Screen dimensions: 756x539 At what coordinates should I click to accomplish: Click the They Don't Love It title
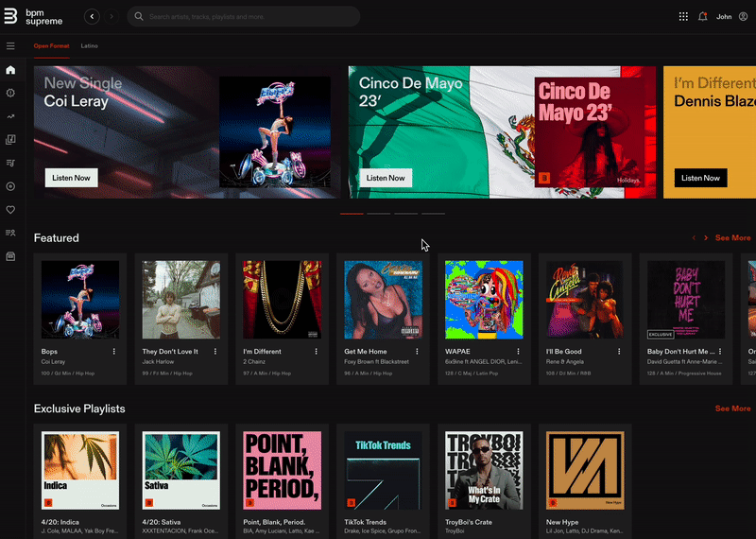[170, 351]
